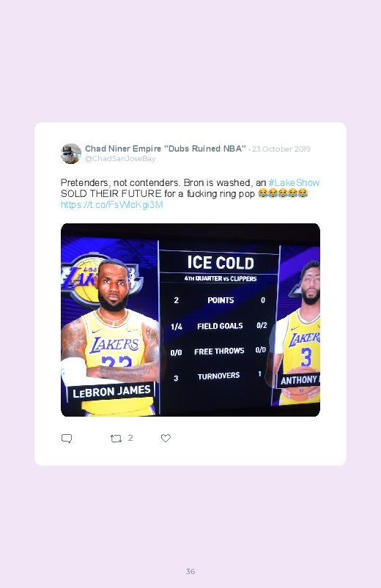The image size is (381, 588).
Task: Click the retweet arrows icon
Action: (116, 438)
